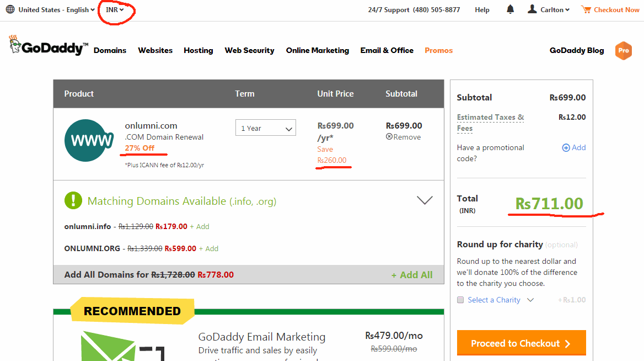This screenshot has width=644, height=361.
Task: Click the Help link
Action: 482,9
